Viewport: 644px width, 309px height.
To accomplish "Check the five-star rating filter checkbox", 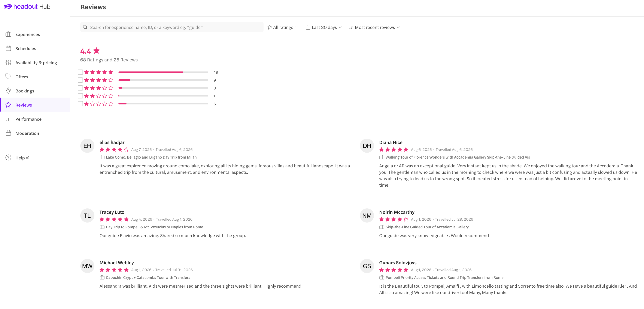I will [x=80, y=72].
